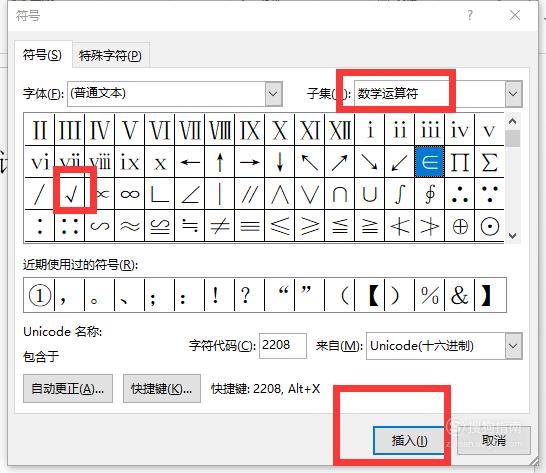Pick the integral ∫ symbol

400,194
